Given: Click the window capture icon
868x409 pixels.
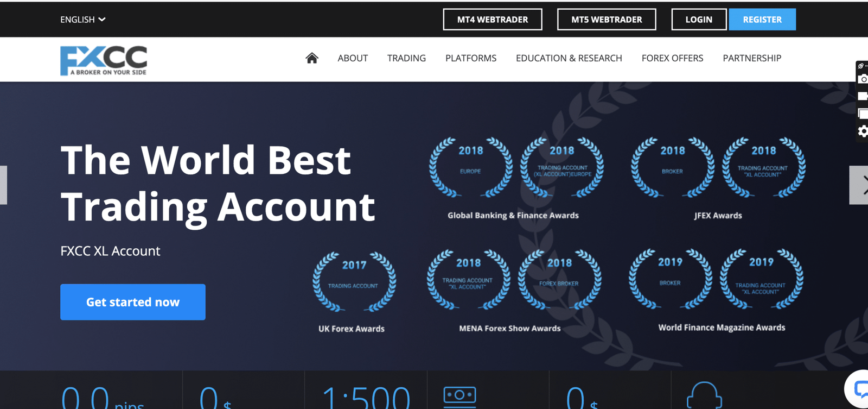Looking at the screenshot, I should (863, 114).
